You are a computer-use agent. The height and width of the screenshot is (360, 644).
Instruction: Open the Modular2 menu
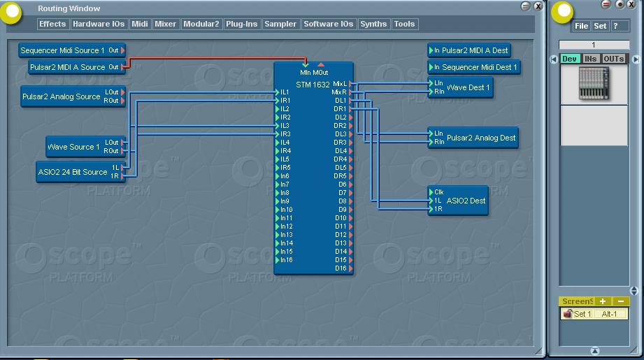tap(201, 24)
